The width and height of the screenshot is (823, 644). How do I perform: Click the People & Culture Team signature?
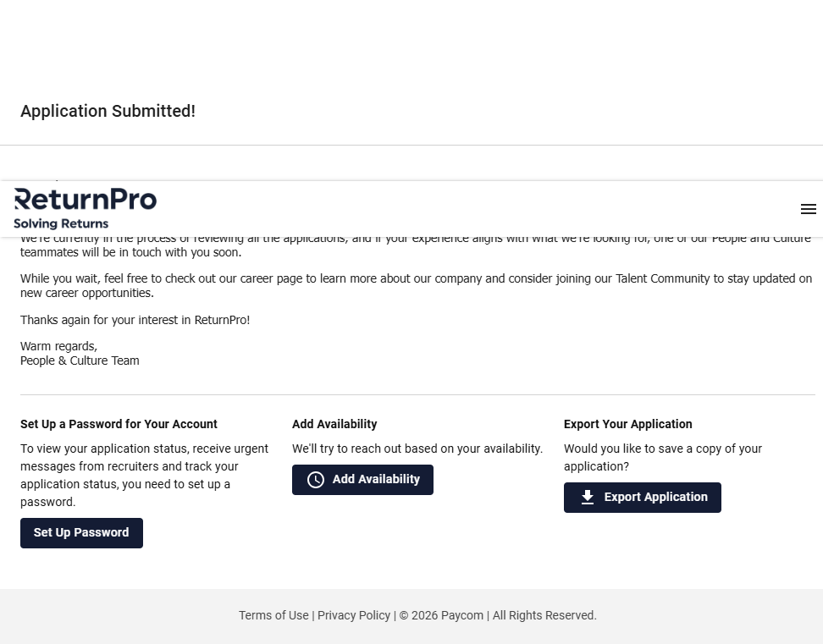coord(80,361)
